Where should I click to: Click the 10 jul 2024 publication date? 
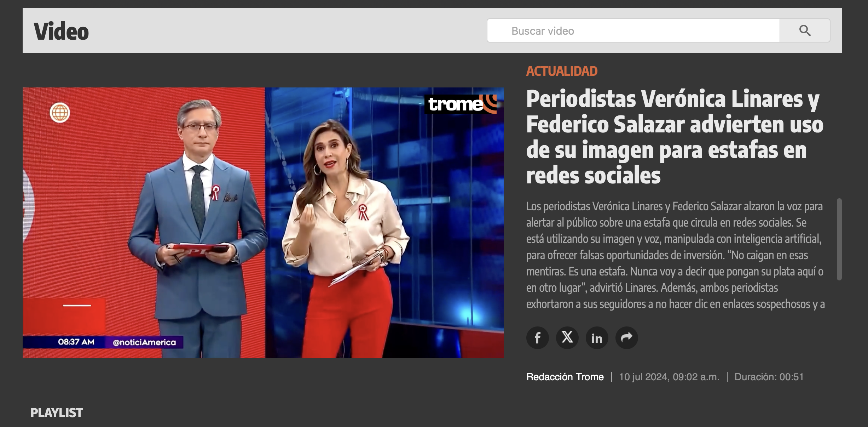pos(669,377)
